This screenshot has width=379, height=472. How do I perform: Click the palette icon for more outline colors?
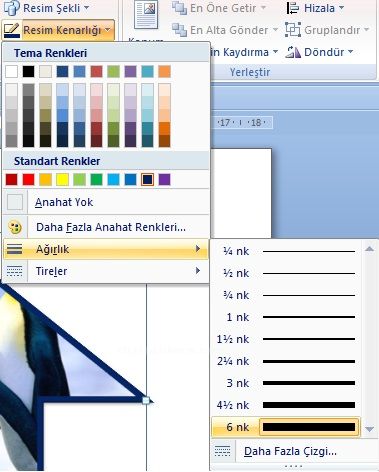[x=15, y=227]
